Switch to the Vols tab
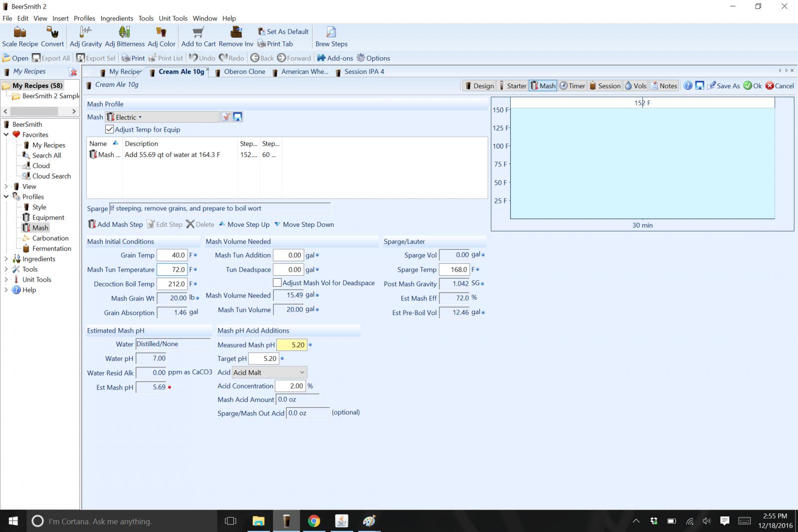The height and width of the screenshot is (532, 798). pyautogui.click(x=635, y=86)
